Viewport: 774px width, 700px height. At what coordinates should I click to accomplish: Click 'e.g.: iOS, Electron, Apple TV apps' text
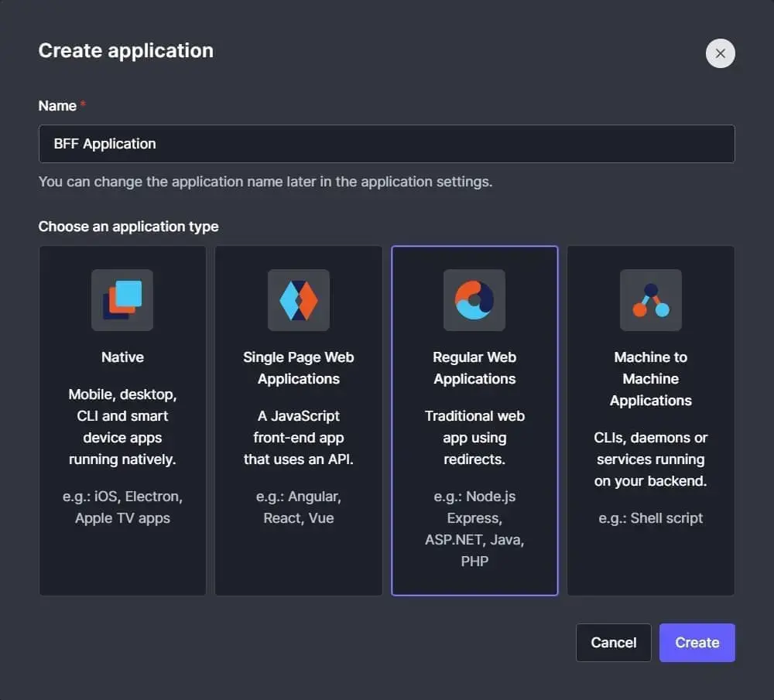pyautogui.click(x=122, y=507)
